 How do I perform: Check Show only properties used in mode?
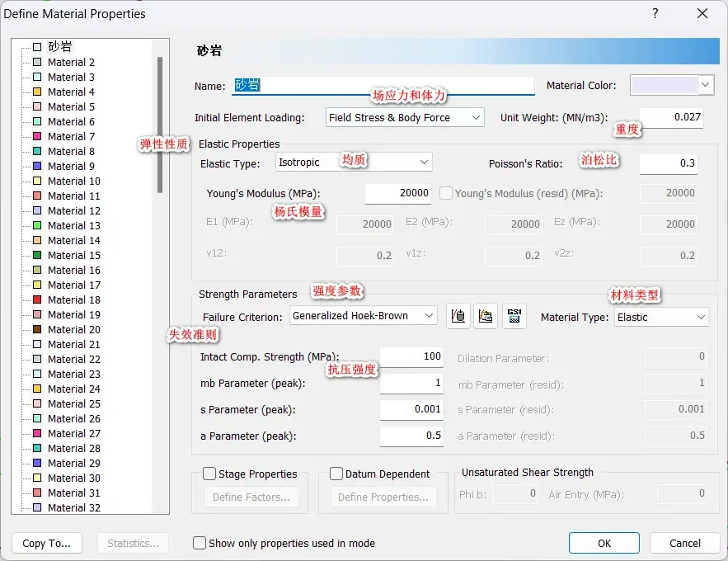[199, 543]
